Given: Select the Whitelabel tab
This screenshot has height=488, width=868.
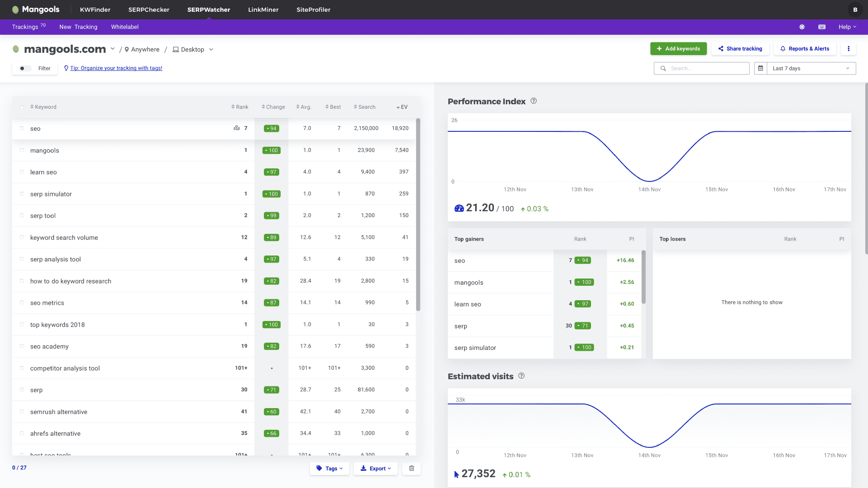Looking at the screenshot, I should (x=125, y=27).
